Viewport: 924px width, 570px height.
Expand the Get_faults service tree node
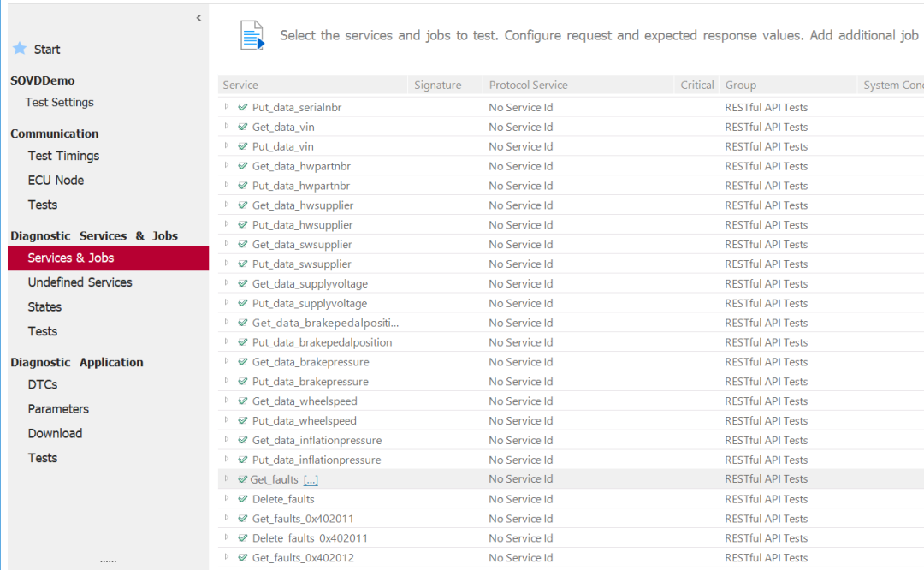tap(227, 479)
